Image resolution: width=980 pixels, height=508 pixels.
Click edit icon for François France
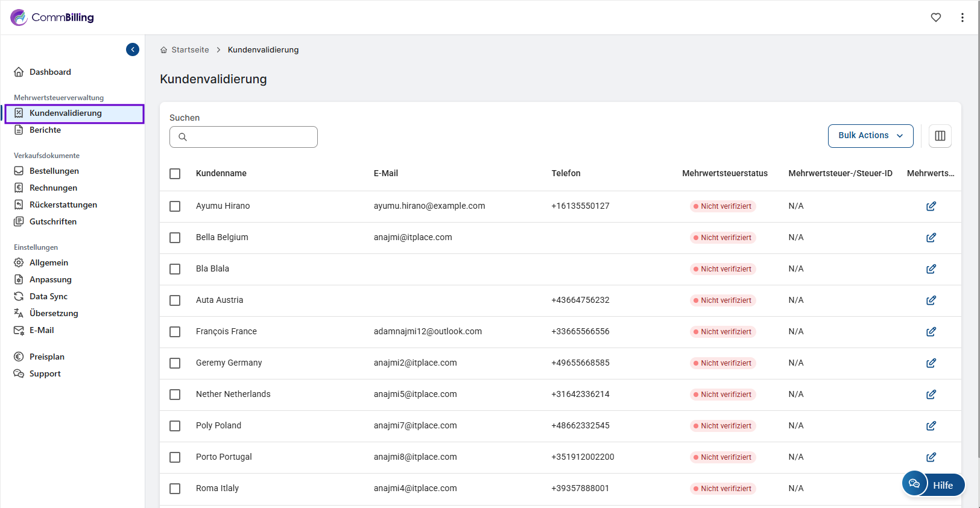tap(931, 332)
